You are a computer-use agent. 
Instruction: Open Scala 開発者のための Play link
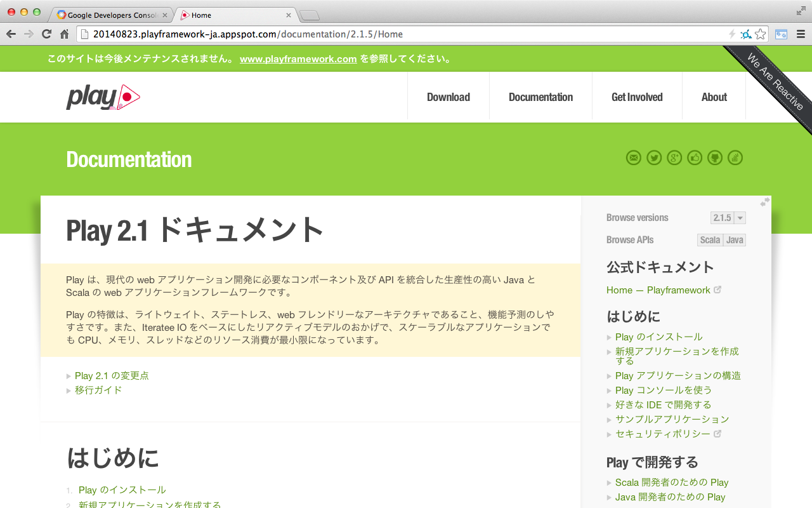(672, 483)
